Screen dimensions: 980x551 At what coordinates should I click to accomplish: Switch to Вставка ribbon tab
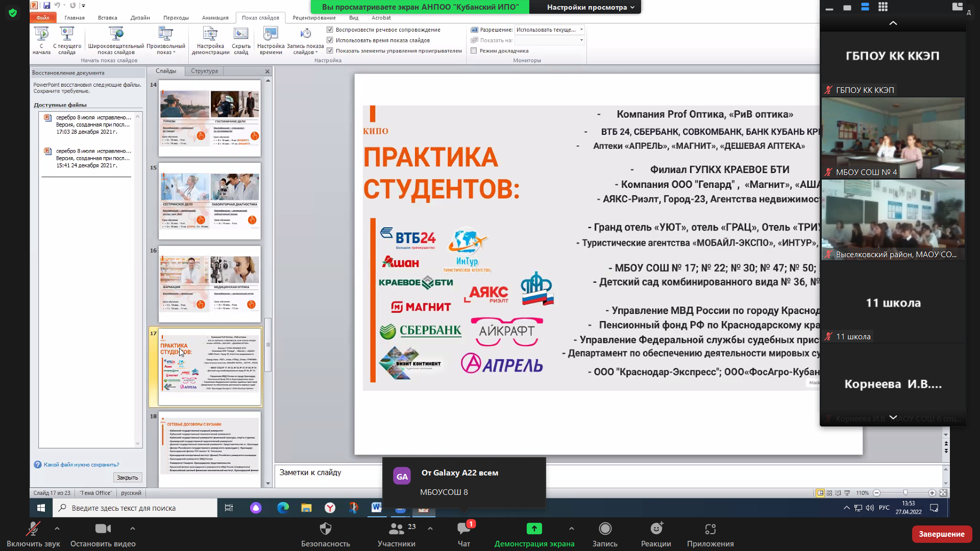(x=108, y=18)
